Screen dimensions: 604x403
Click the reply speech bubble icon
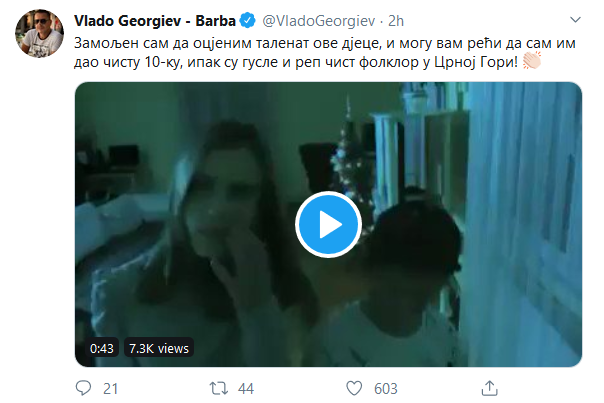tap(84, 387)
